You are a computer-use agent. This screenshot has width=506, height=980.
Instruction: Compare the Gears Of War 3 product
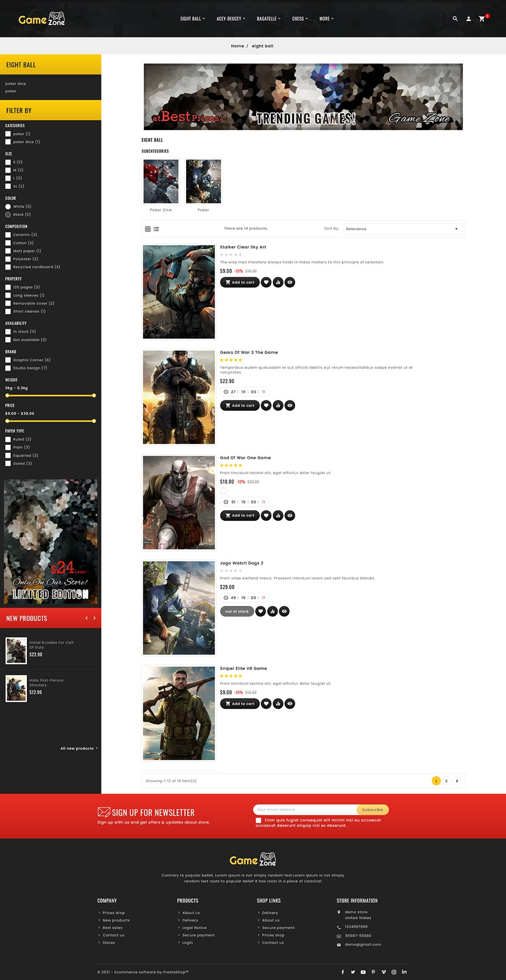[x=278, y=405]
